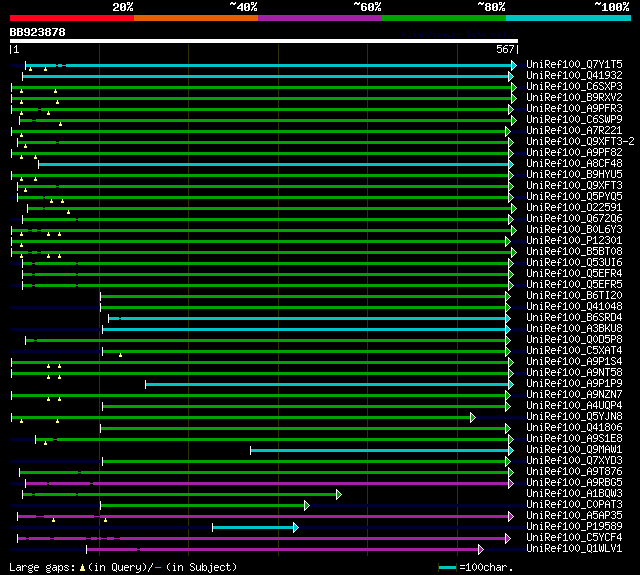Viewport: 640px width, 575px height.
Task: Click the UniRef100_B0L6Y3 label
Action: (x=574, y=229)
